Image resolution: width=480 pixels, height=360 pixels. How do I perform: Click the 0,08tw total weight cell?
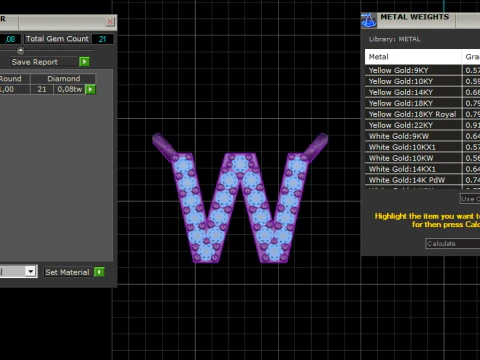coord(69,89)
